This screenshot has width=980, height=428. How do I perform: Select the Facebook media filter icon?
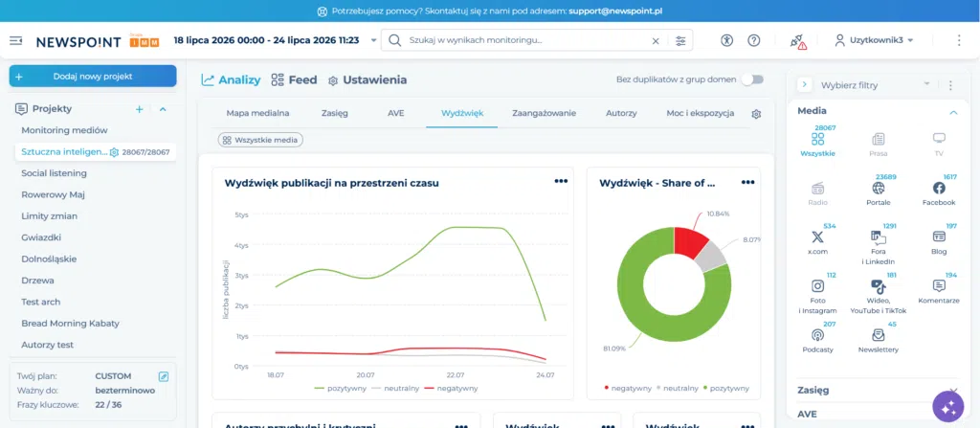[939, 188]
